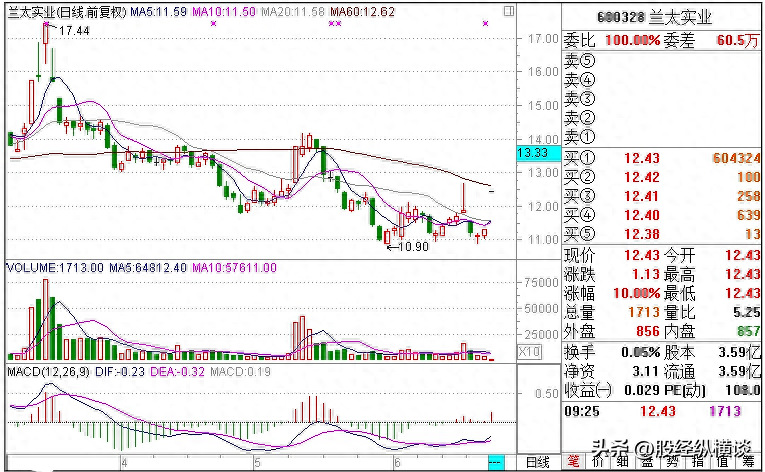Click the 外盘 value 856

pos(648,332)
